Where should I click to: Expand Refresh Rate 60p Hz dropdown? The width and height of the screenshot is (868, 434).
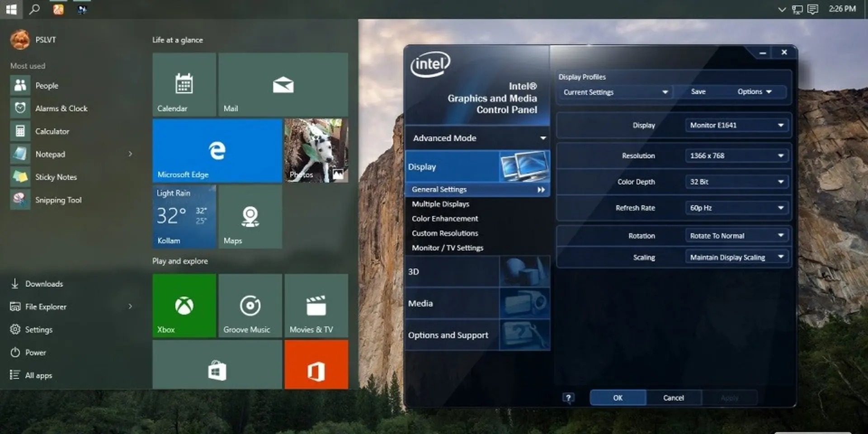[737, 208]
